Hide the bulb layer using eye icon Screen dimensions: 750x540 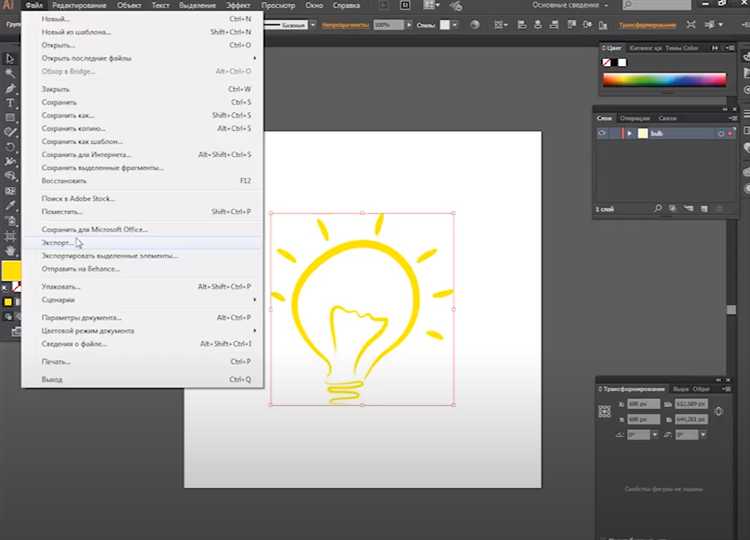point(603,133)
